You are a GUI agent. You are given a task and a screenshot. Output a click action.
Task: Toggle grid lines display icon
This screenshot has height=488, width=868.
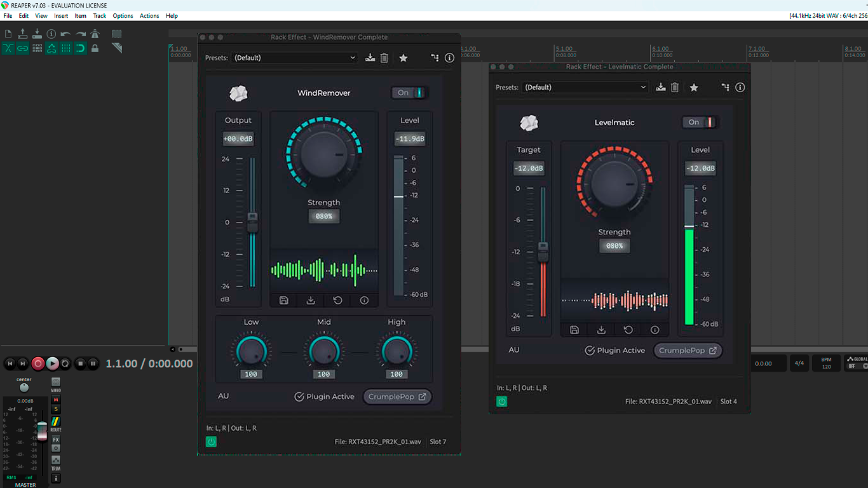point(66,48)
